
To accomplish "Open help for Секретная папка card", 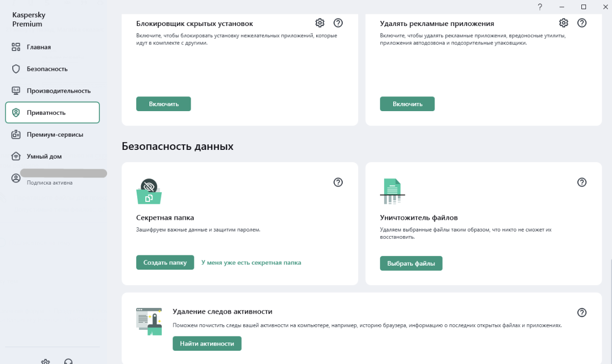I will pos(338,182).
